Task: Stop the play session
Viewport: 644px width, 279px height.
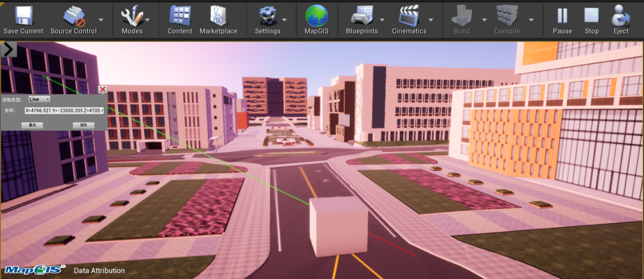Action: pos(592,16)
